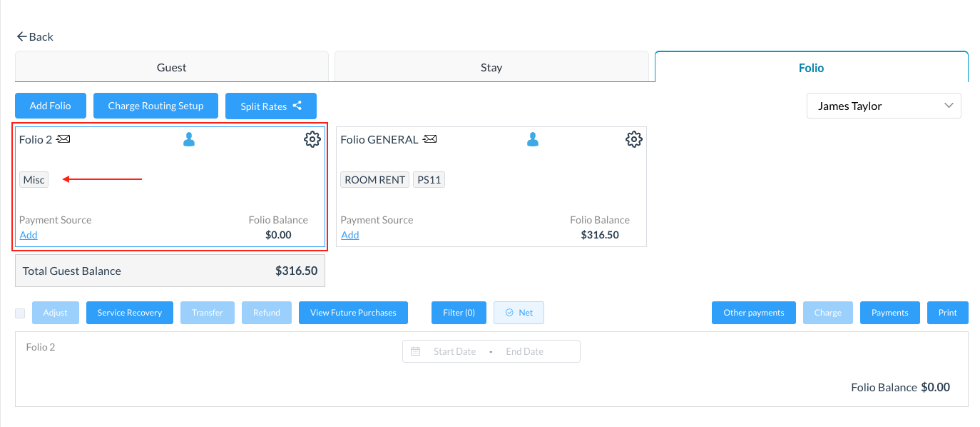The width and height of the screenshot is (980, 427).
Task: Open the email icon on Folio 2
Action: [63, 139]
